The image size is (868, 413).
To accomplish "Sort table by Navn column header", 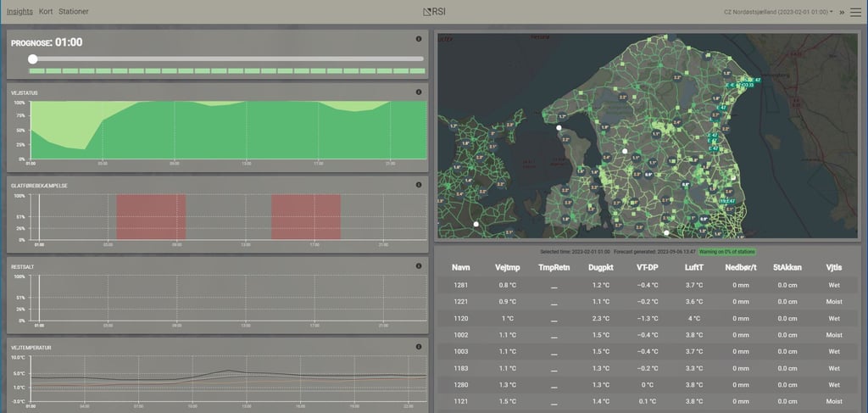I will pyautogui.click(x=460, y=267).
